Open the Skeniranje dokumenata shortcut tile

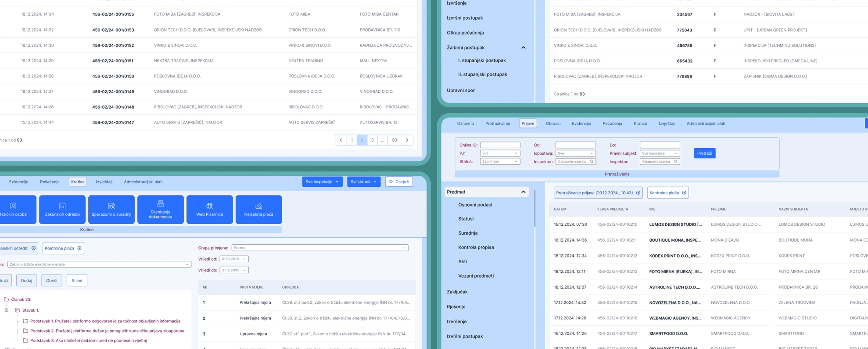(160, 209)
